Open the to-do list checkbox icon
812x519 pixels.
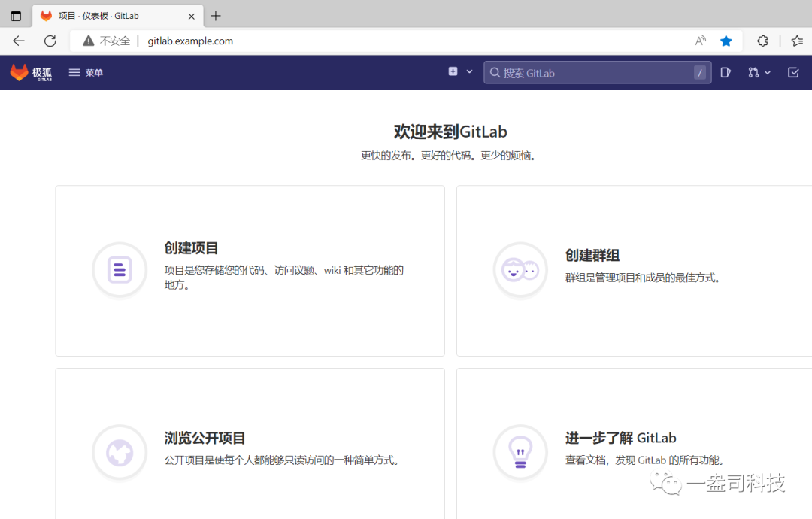pyautogui.click(x=793, y=72)
